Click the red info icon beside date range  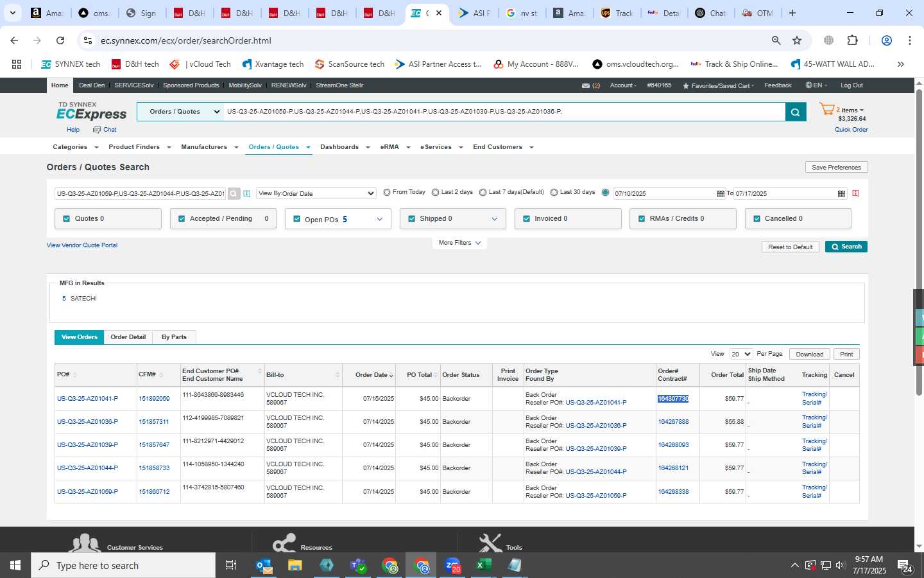tap(855, 193)
